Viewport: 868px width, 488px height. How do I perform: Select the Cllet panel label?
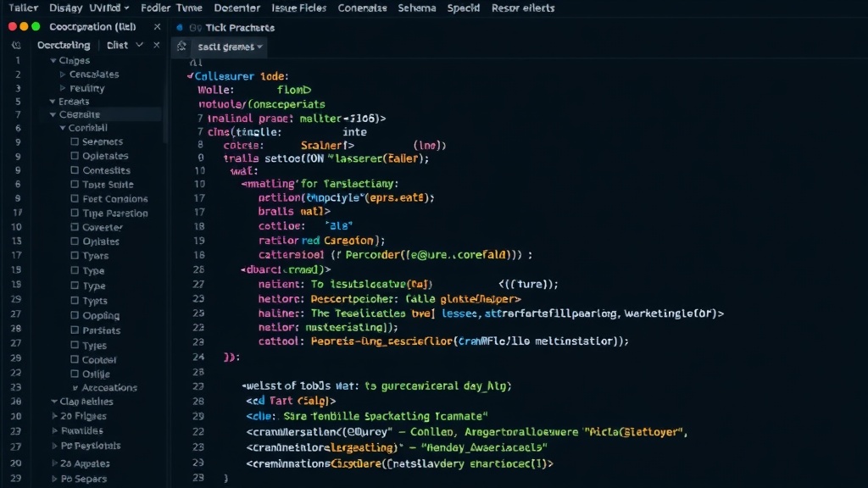(x=117, y=45)
